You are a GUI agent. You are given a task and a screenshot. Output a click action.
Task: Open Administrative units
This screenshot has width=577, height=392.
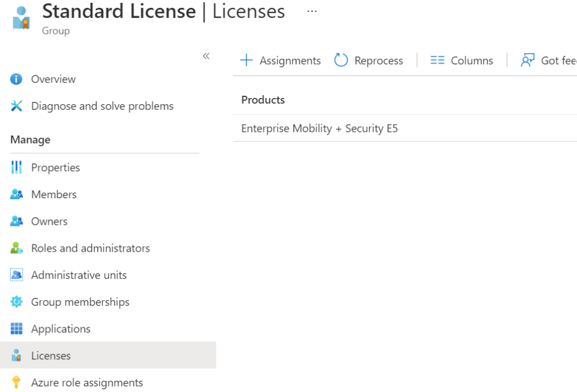coord(79,275)
